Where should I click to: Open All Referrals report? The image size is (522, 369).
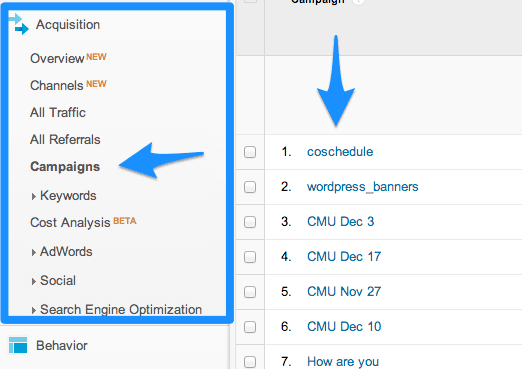tap(65, 139)
